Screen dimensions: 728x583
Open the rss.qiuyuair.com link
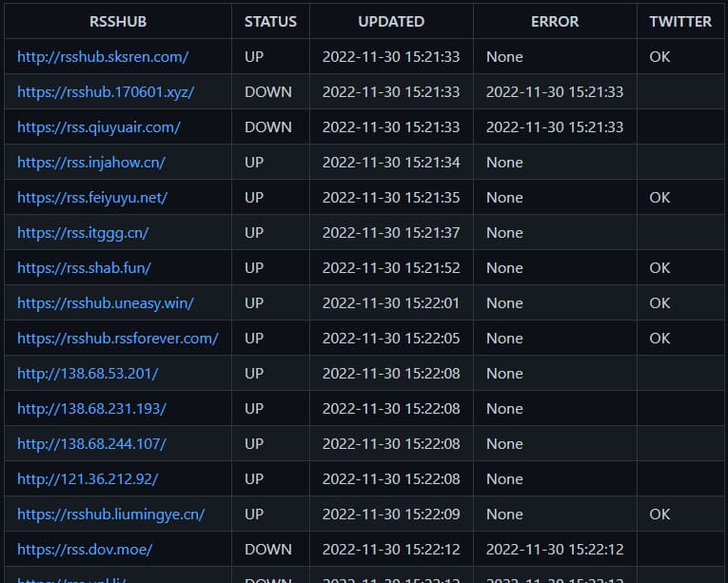(98, 127)
